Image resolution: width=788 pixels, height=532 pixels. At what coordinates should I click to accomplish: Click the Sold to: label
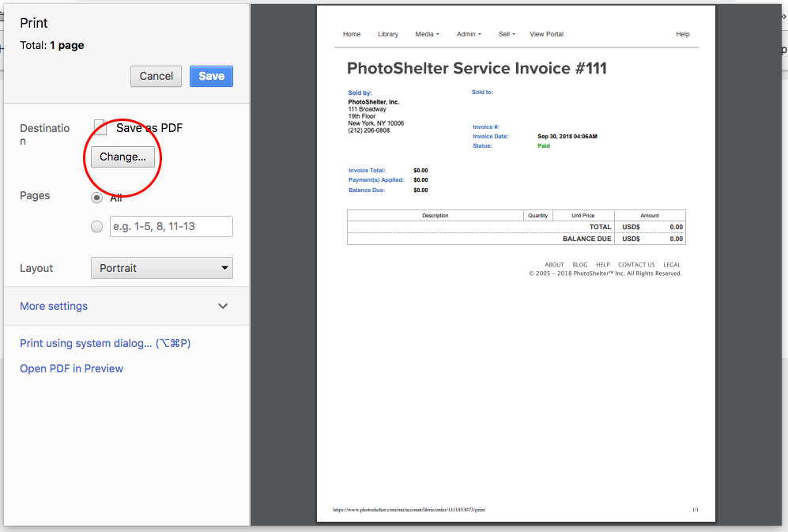[x=482, y=92]
